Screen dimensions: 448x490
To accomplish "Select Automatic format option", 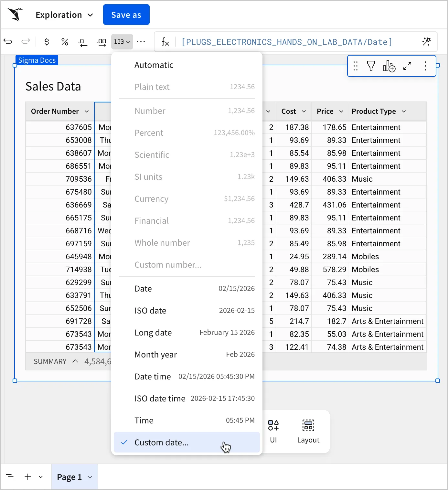I will click(187, 65).
